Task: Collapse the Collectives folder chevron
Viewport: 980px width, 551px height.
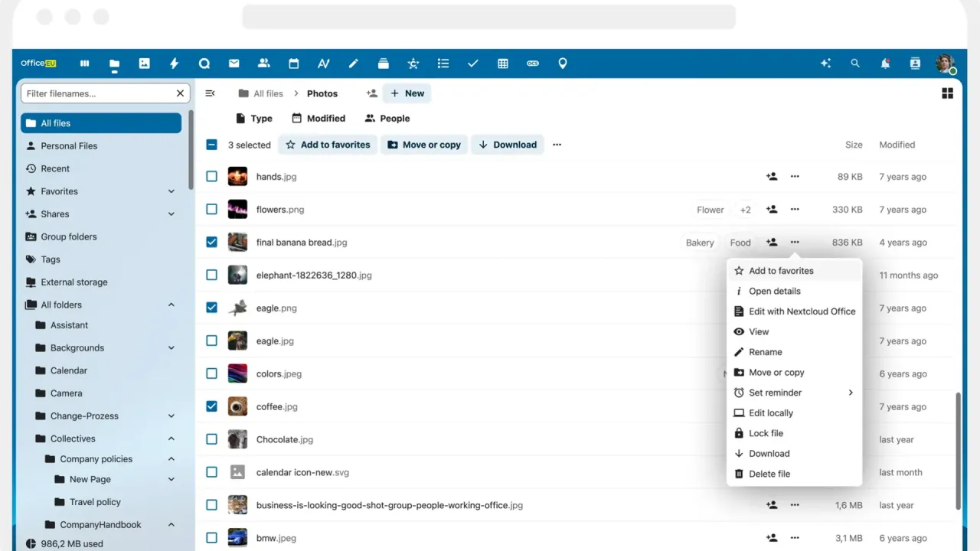Action: [171, 439]
